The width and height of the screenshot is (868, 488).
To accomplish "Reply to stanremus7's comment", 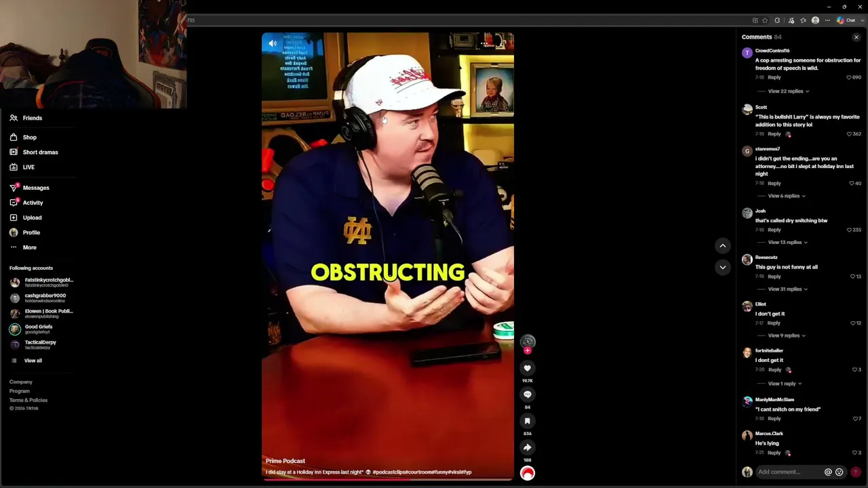I will (774, 183).
